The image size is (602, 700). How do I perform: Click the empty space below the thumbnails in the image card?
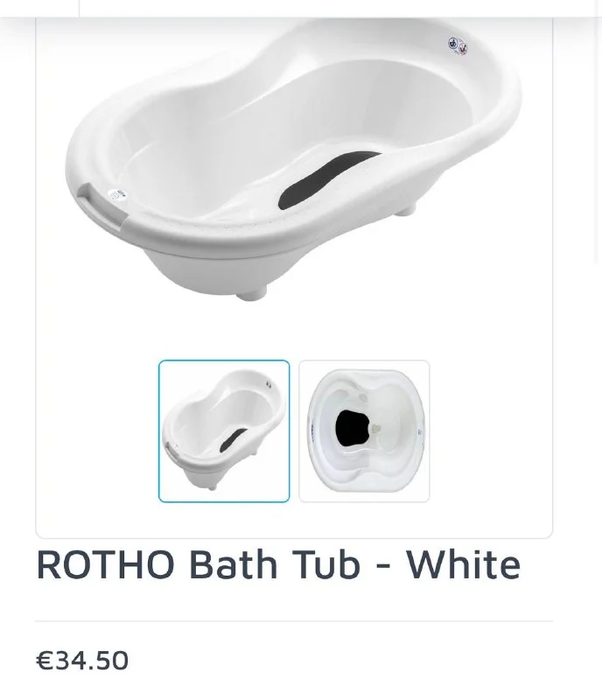294,520
